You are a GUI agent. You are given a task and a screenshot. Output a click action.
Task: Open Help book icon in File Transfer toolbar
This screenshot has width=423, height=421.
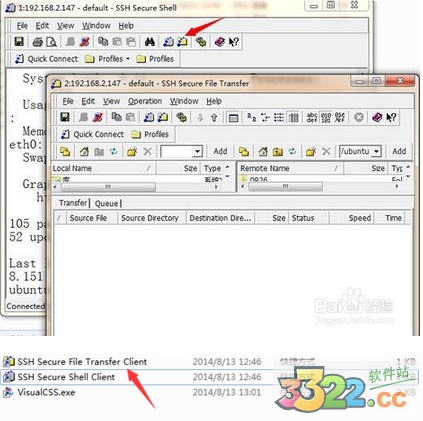point(377,117)
